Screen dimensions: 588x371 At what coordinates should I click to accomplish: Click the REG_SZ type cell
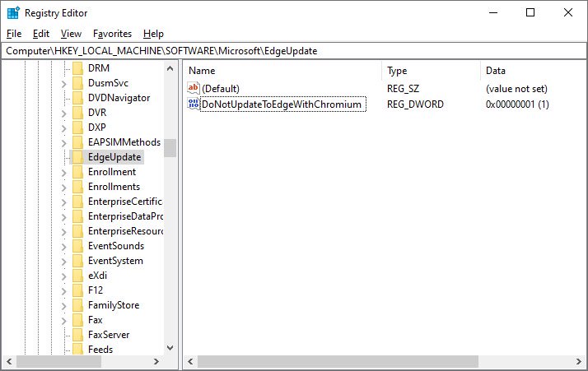click(x=404, y=89)
